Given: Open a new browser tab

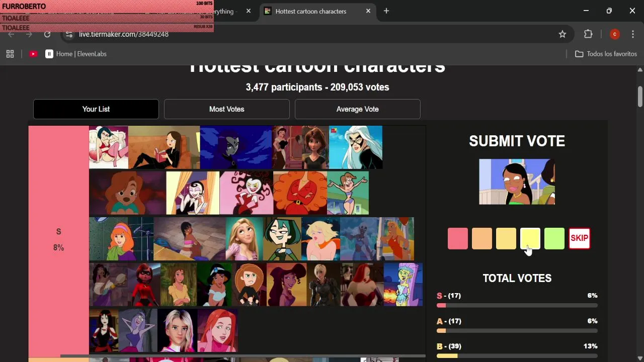Looking at the screenshot, I should [x=386, y=11].
